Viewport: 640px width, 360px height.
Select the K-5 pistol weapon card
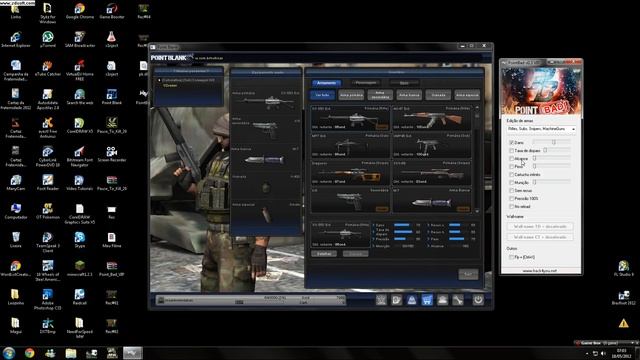point(350,200)
